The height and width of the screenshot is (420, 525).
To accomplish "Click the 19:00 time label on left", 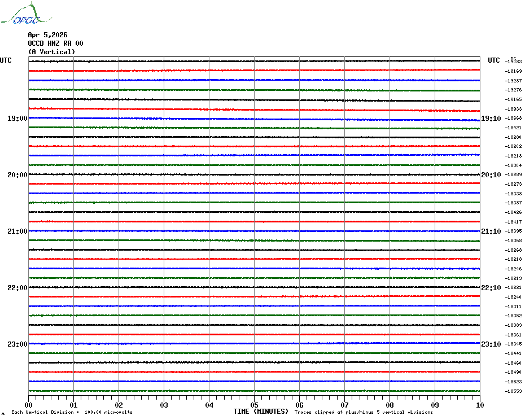I will tap(17, 119).
